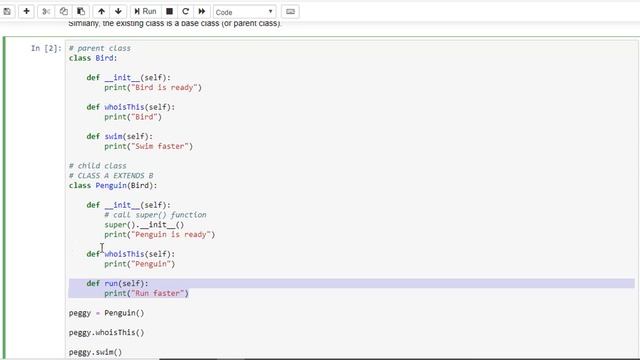640x360 pixels.
Task: Click the 'super().__init__()' line
Action: (144, 224)
